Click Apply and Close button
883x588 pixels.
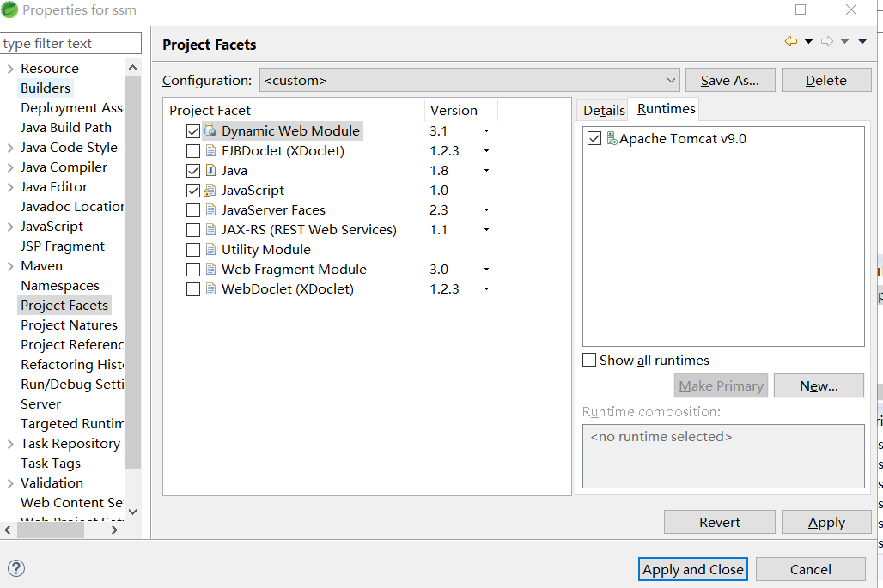click(692, 569)
